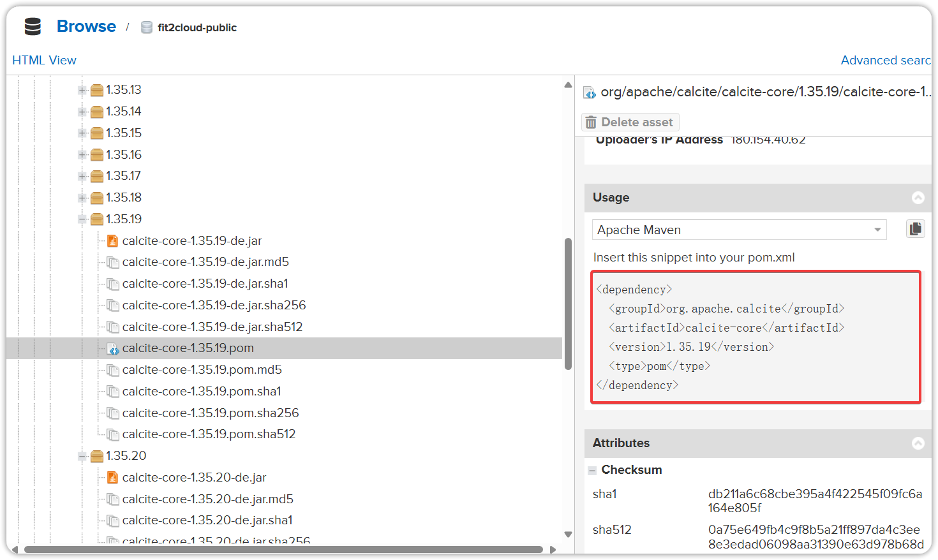
Task: Open the Apache Maven format dropdown
Action: 740,230
